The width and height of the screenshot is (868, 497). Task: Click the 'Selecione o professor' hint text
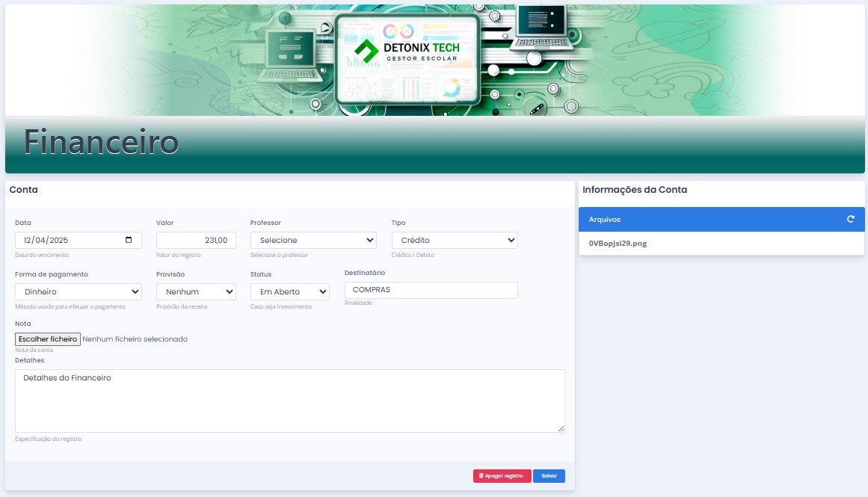(279, 255)
